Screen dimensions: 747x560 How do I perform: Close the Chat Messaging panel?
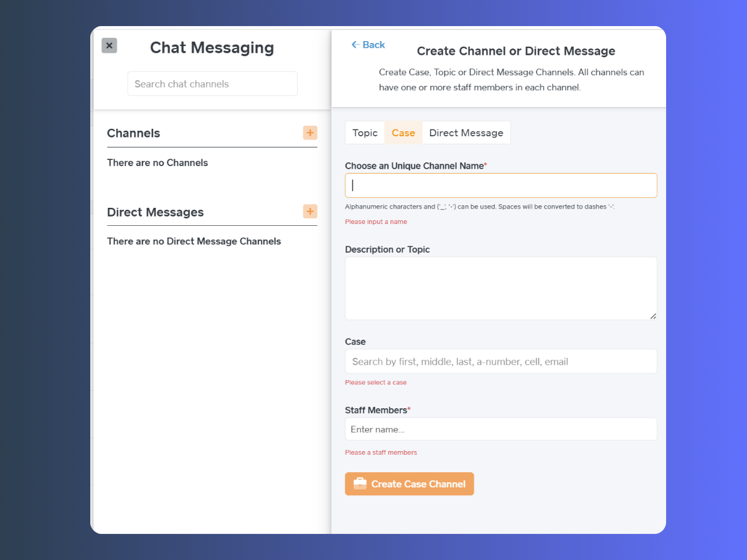pyautogui.click(x=109, y=45)
